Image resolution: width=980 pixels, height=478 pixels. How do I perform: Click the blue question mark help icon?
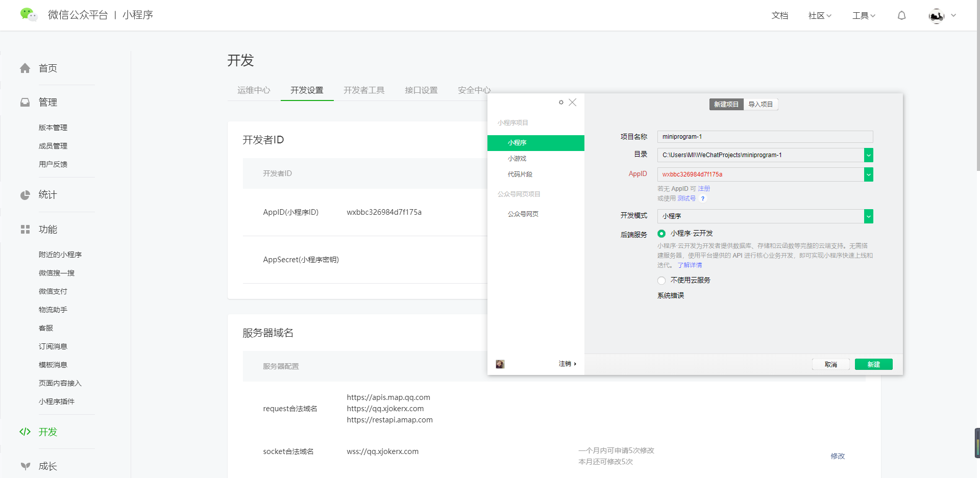[x=703, y=199]
